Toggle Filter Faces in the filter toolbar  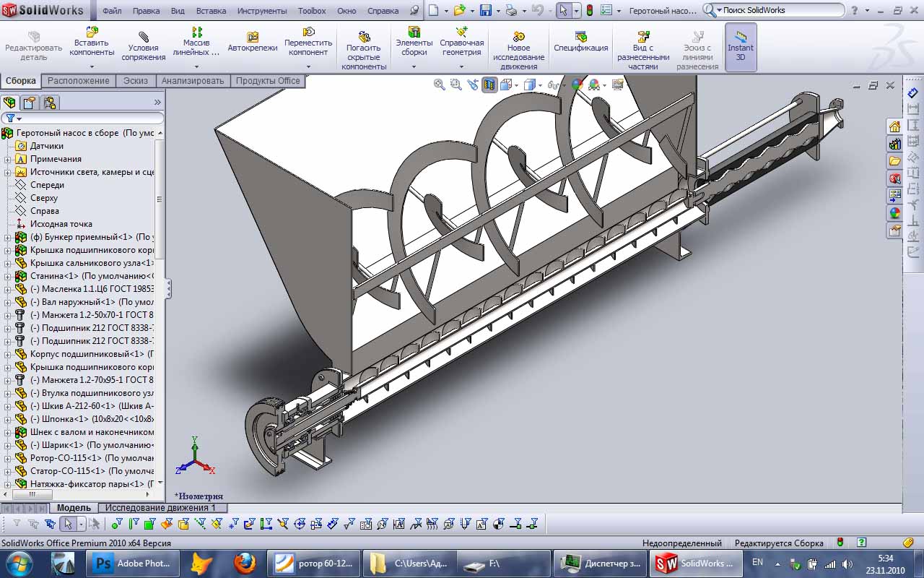pos(149,524)
